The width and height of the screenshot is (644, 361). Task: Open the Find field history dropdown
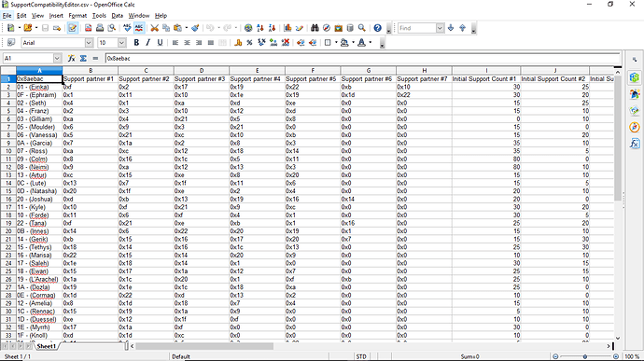tap(440, 28)
